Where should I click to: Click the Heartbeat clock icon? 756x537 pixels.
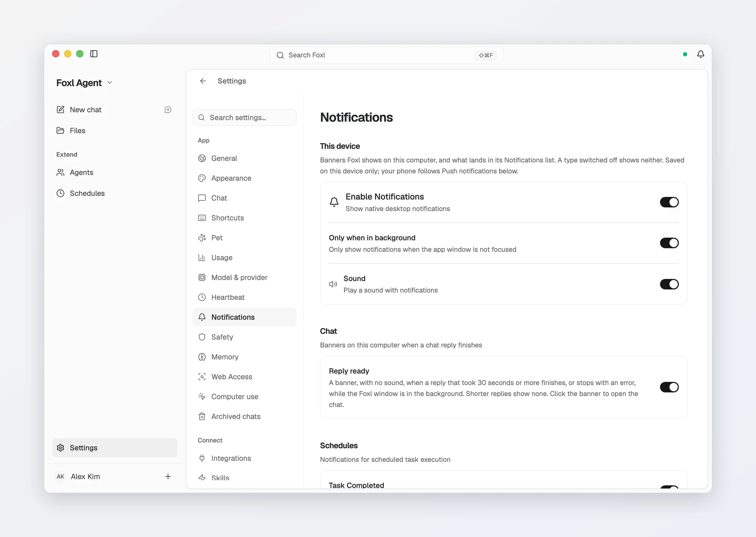202,297
